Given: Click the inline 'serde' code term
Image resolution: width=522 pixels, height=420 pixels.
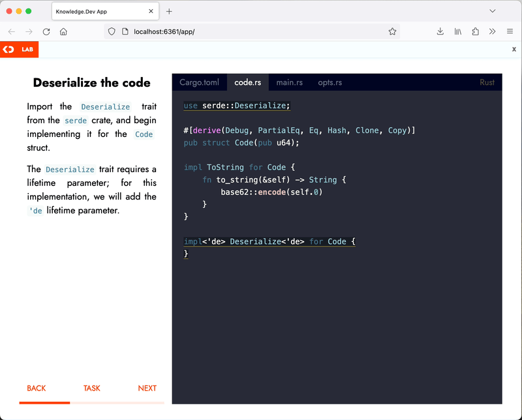Looking at the screenshot, I should coord(76,121).
